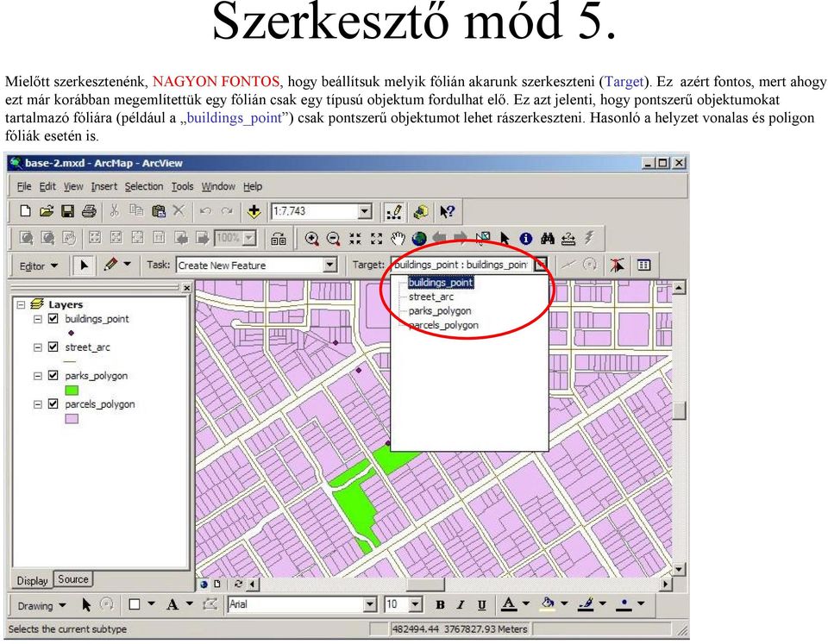Activate the Identify info tool
The image size is (828, 644).
pos(525,239)
